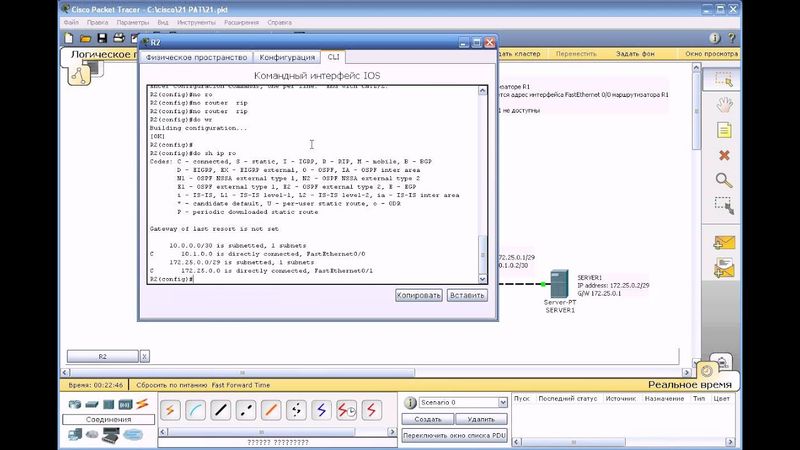Screen dimensions: 800x450
Task: Click Fast Forward Time
Action: click(x=241, y=385)
